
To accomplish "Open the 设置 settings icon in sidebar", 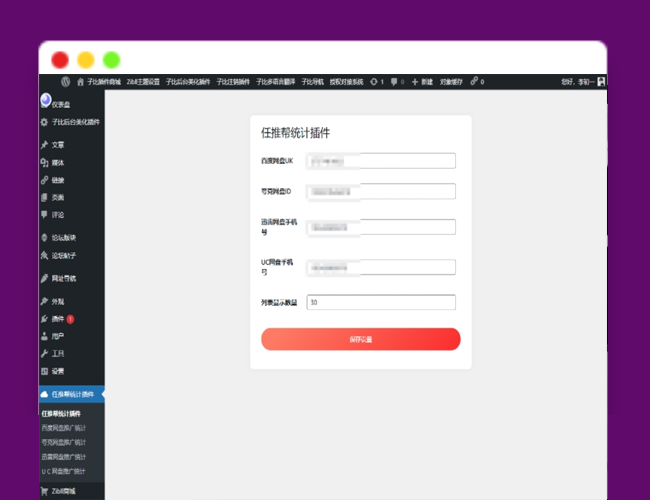I will (x=44, y=371).
